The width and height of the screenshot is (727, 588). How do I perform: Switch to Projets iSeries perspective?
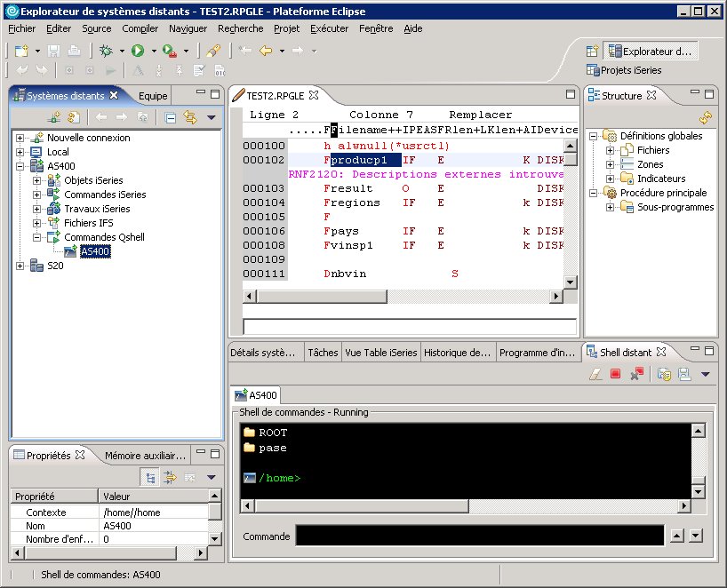tap(624, 70)
